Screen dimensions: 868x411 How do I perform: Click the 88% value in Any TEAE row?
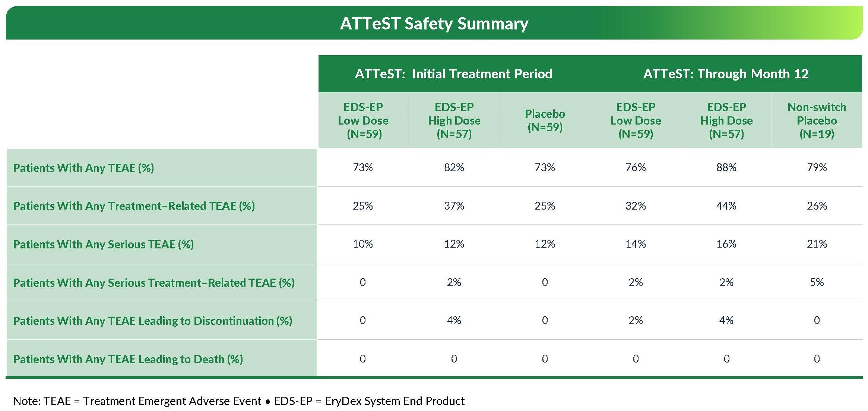click(726, 167)
